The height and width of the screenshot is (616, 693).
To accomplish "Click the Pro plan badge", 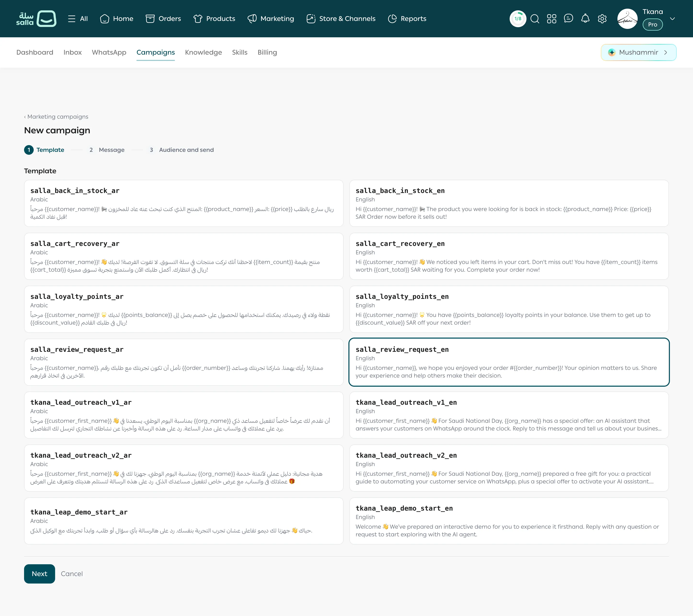I will [x=653, y=24].
